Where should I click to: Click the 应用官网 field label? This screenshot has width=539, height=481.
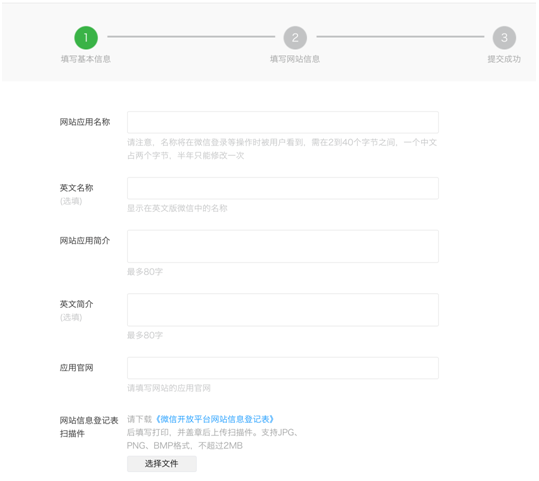(76, 368)
